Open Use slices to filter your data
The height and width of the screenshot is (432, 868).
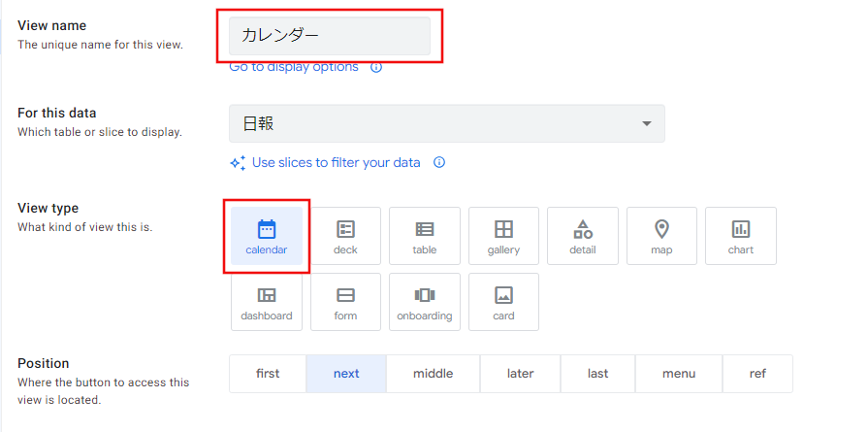tap(336, 163)
